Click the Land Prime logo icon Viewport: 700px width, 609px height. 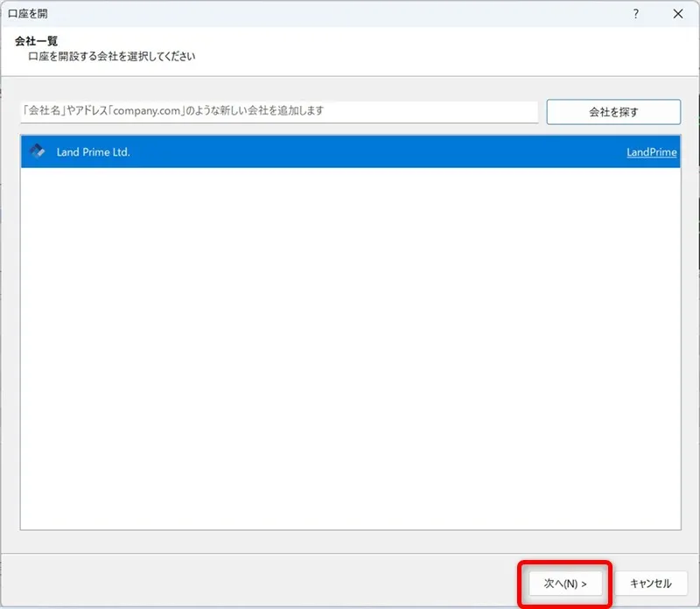point(37,151)
